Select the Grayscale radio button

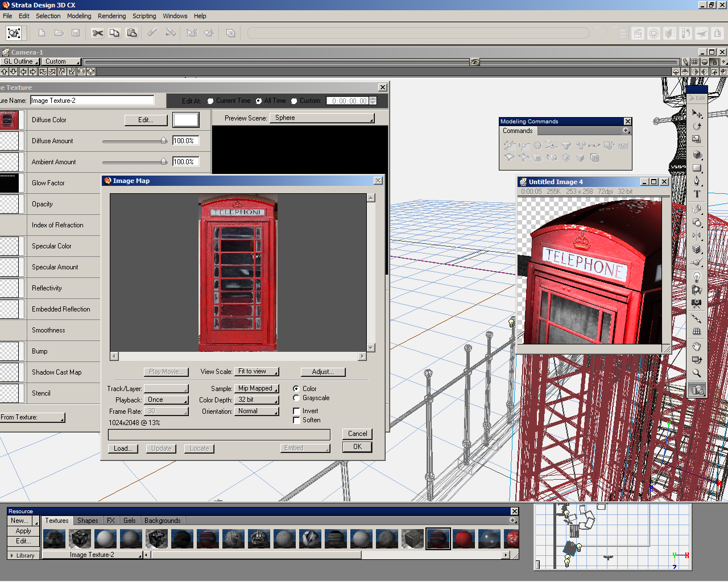[x=296, y=398]
